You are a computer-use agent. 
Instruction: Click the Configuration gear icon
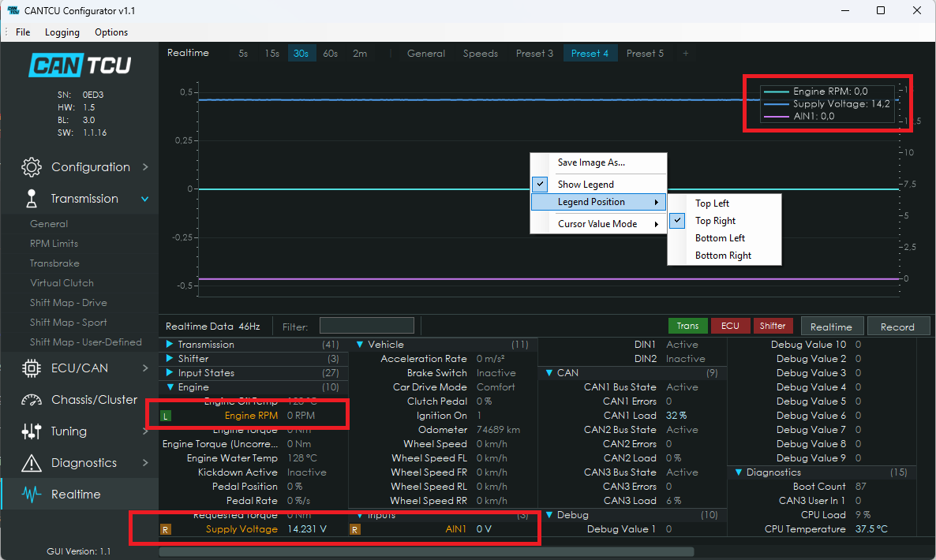31,167
